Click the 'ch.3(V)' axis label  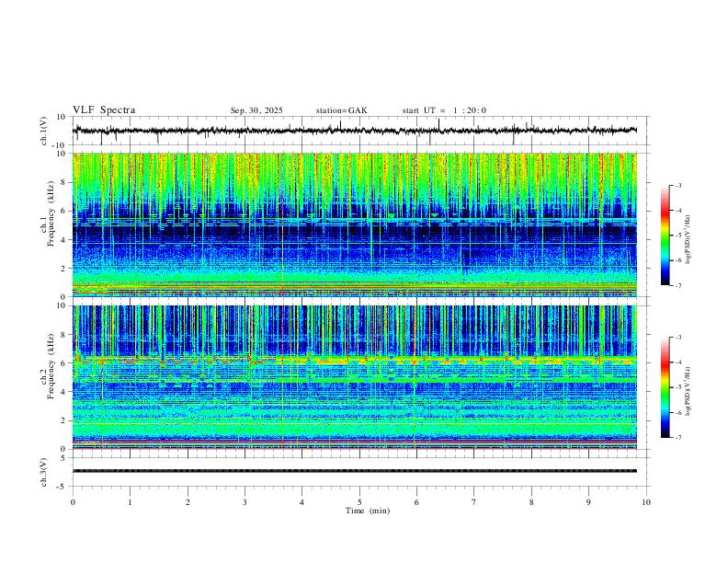[x=44, y=472]
